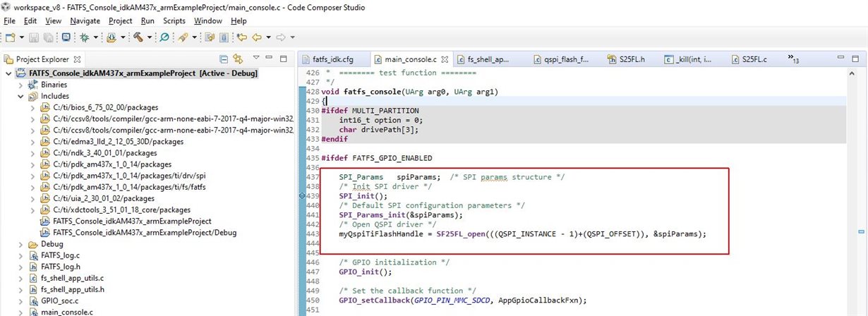This screenshot has width=868, height=316.
Task: Click SPI_init(); on line 439
Action: 363,195
